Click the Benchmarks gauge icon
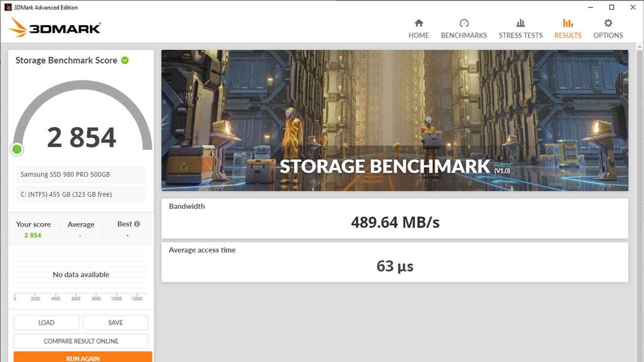The width and height of the screenshot is (644, 362). pyautogui.click(x=464, y=23)
